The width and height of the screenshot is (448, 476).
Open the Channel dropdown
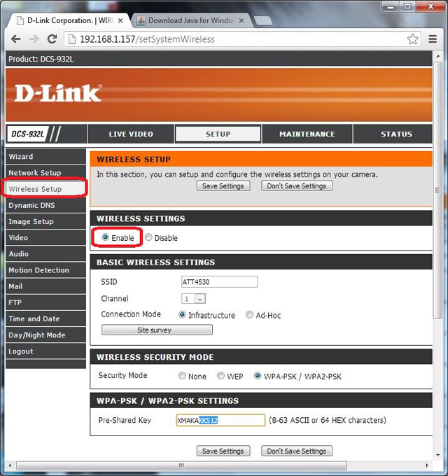point(193,299)
